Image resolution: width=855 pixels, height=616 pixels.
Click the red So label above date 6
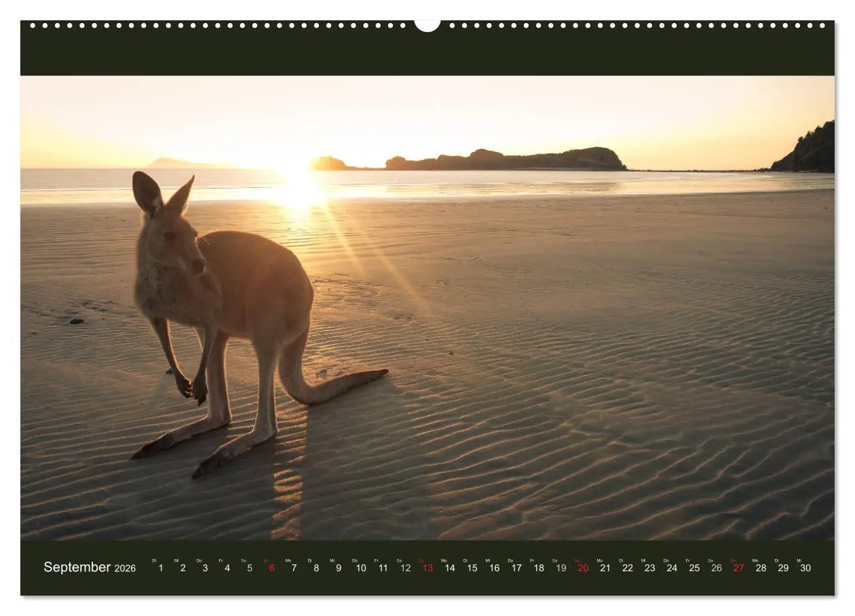(267, 559)
